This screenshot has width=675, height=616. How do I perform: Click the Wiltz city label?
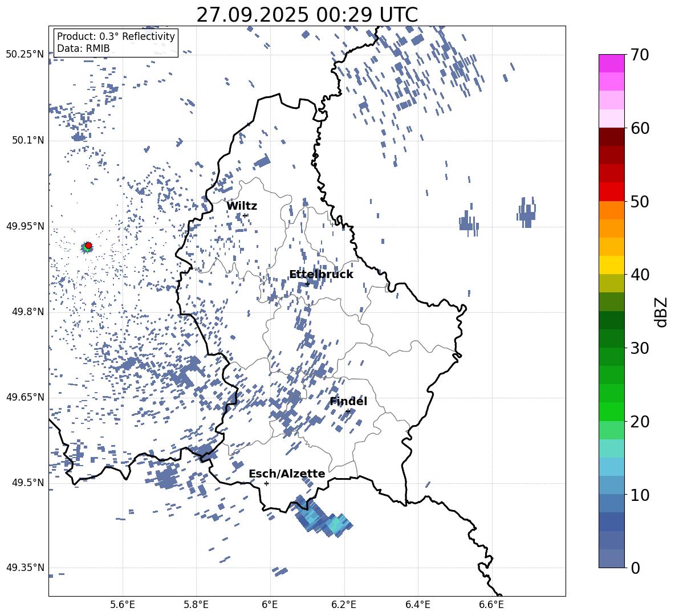pyautogui.click(x=242, y=206)
